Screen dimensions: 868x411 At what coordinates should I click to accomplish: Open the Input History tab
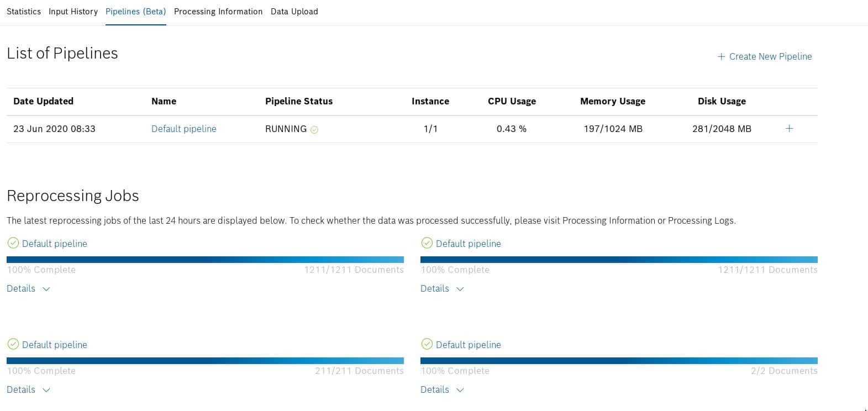click(x=73, y=12)
